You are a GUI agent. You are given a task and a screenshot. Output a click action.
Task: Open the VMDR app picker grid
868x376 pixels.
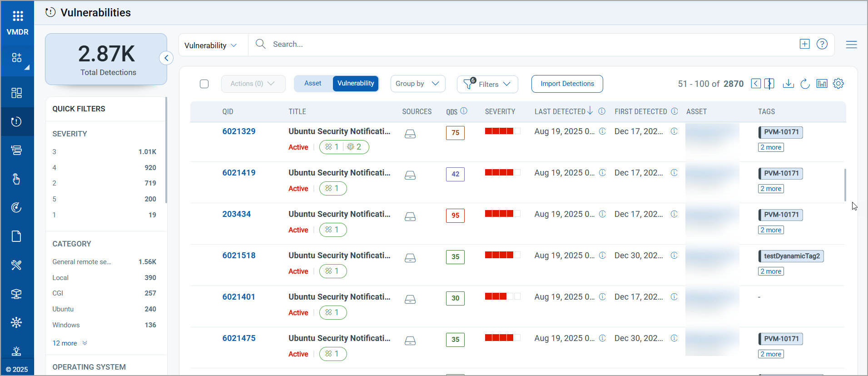tap(18, 16)
